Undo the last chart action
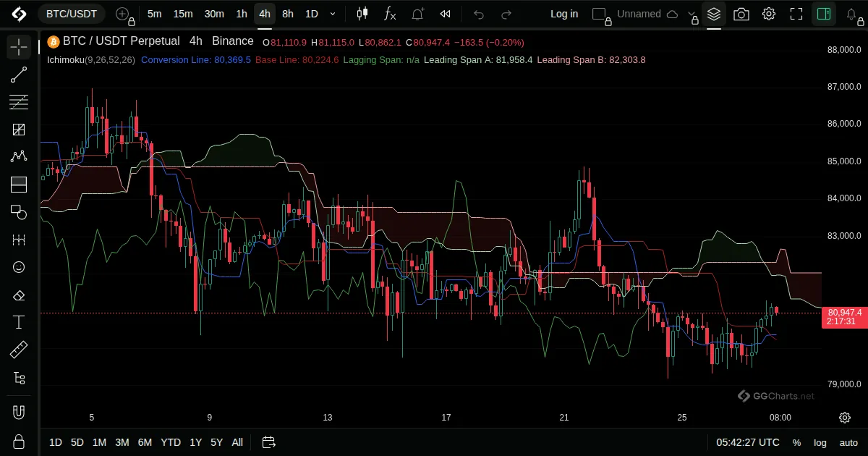Viewport: 868px width, 456px height. 479,14
